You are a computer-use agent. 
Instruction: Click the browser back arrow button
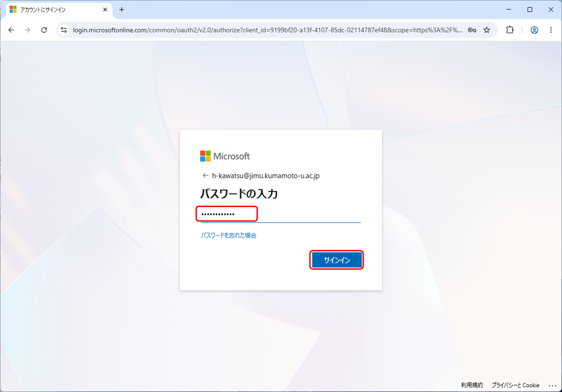pos(11,30)
